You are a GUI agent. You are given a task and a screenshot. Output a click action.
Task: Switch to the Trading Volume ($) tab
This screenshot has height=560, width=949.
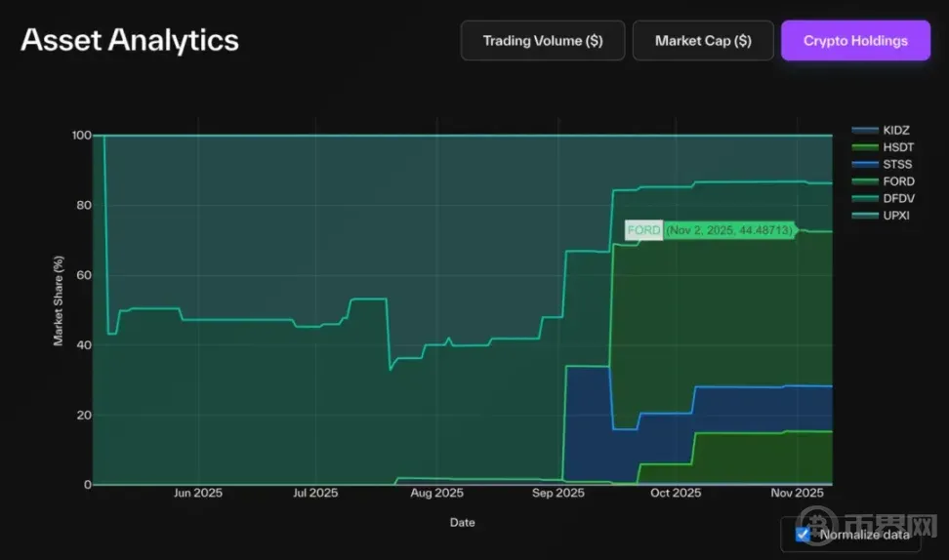click(x=543, y=41)
